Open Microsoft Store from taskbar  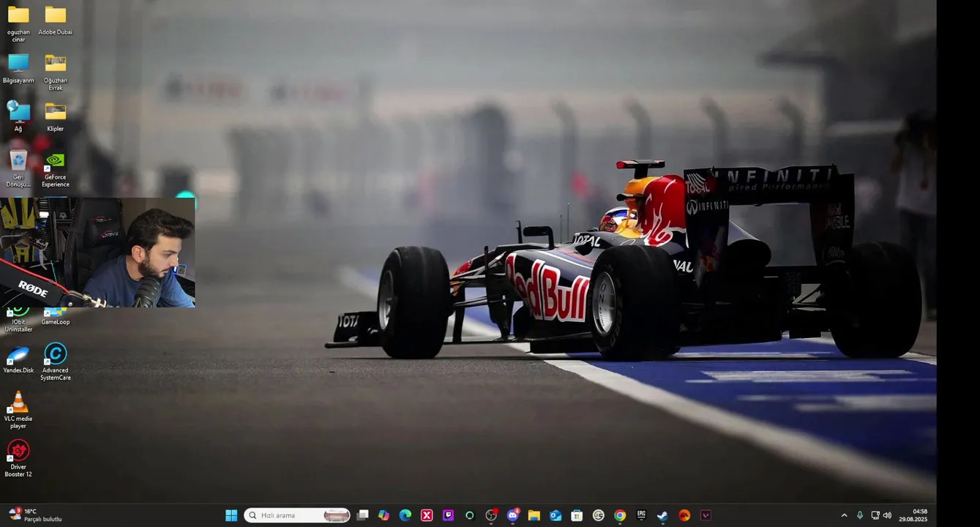[x=577, y=515]
